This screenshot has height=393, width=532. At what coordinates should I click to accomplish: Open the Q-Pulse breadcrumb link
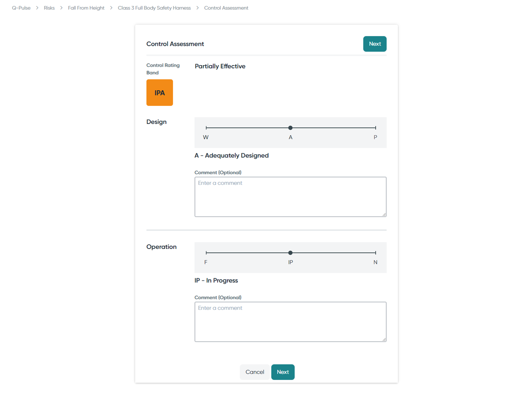[x=21, y=8]
